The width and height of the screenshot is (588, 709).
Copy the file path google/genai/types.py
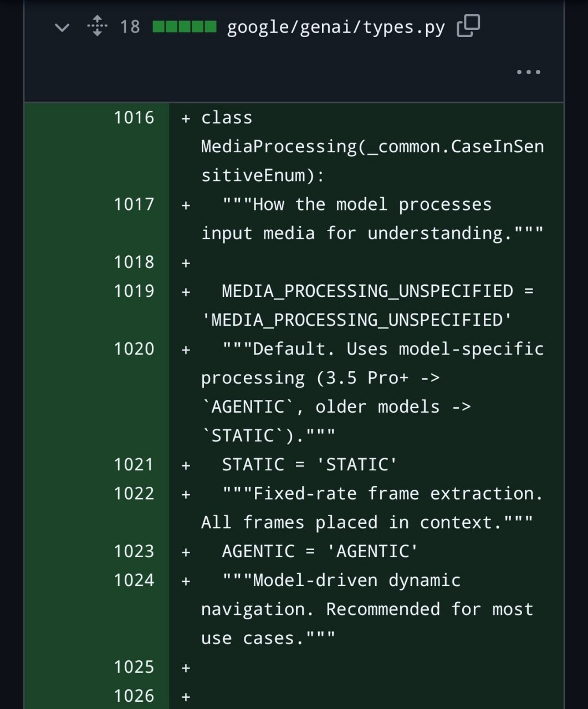click(x=468, y=26)
